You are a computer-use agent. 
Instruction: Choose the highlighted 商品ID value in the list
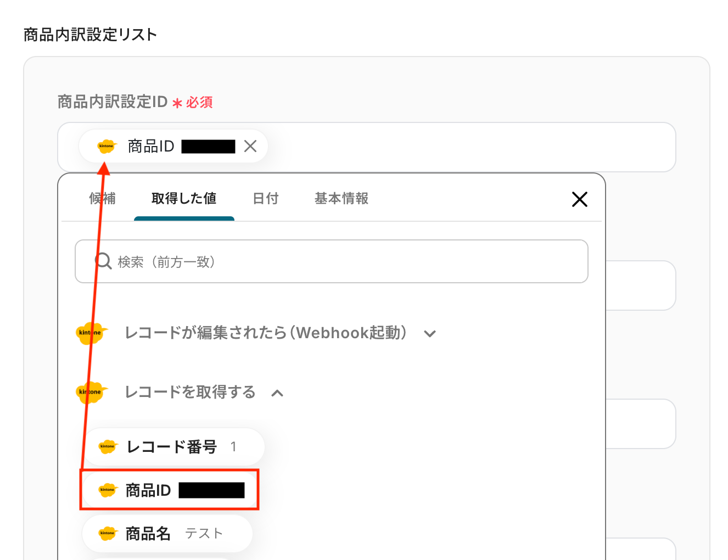pyautogui.click(x=169, y=490)
